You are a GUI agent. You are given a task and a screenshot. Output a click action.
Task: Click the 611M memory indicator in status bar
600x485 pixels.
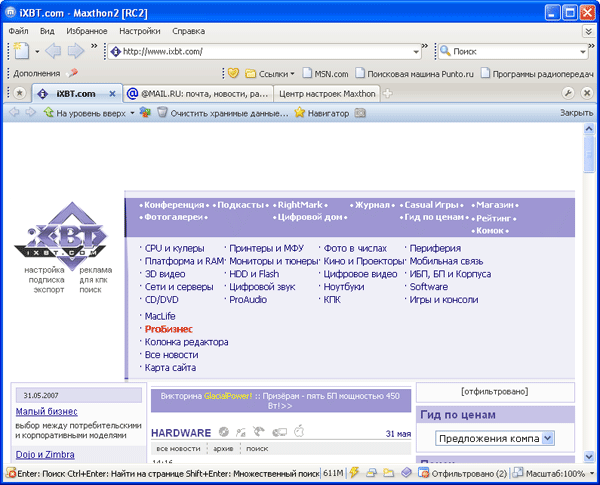coord(333,474)
